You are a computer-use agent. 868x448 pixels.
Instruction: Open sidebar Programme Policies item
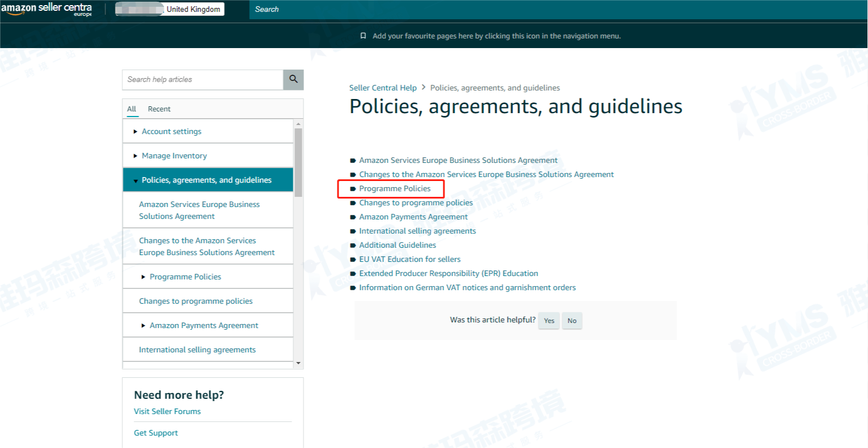click(185, 277)
